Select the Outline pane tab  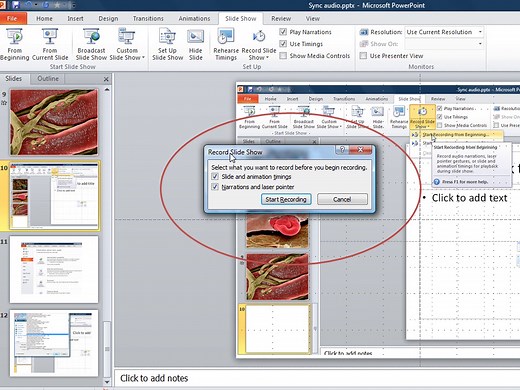pos(48,79)
